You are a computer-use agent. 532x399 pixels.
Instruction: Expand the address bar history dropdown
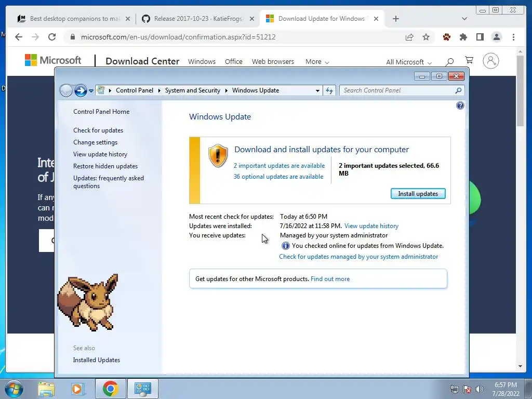[317, 90]
